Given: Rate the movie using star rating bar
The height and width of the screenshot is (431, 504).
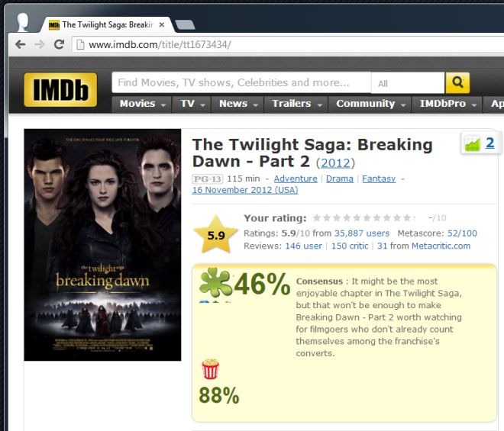Looking at the screenshot, I should [x=363, y=218].
